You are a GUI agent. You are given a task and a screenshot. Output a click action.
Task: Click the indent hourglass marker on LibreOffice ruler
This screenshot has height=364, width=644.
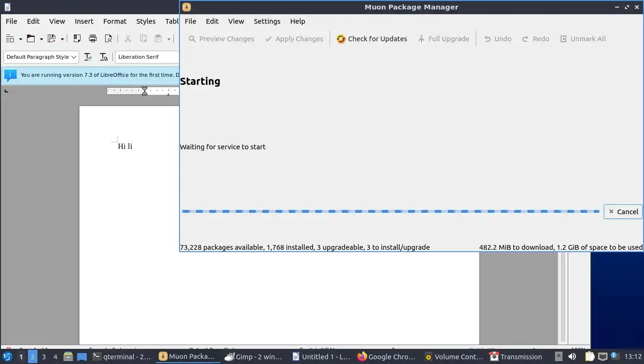144,91
